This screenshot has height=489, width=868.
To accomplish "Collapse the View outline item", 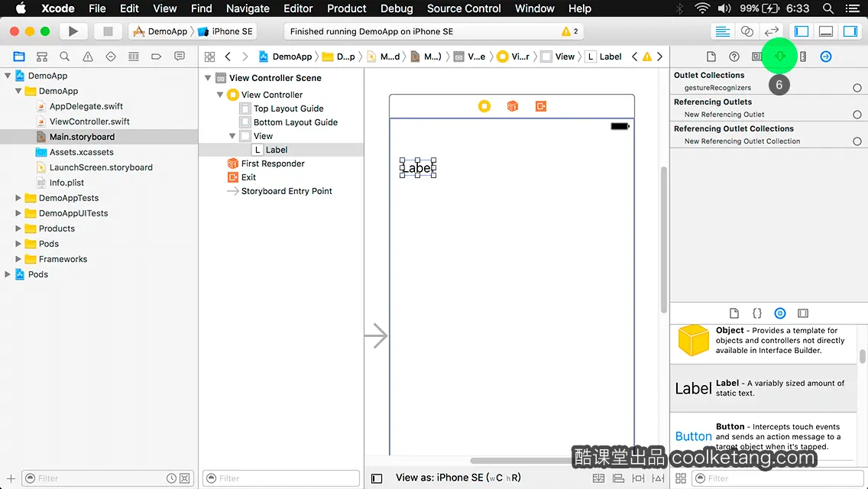I will click(232, 136).
